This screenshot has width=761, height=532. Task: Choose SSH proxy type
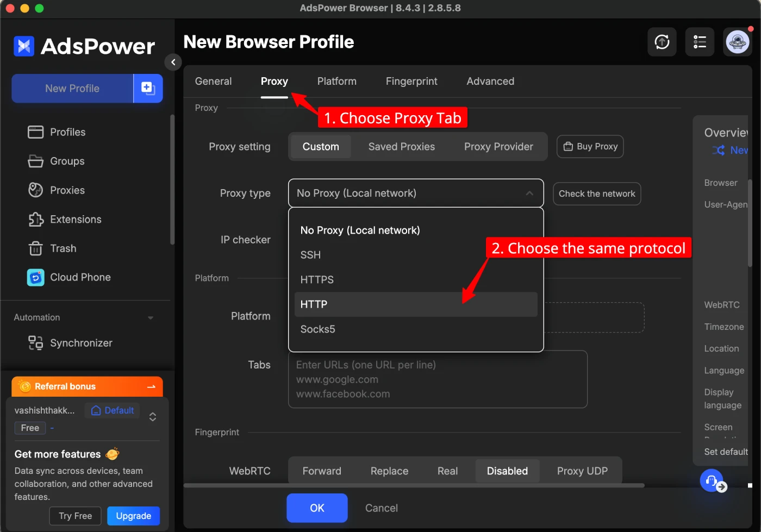(416, 255)
